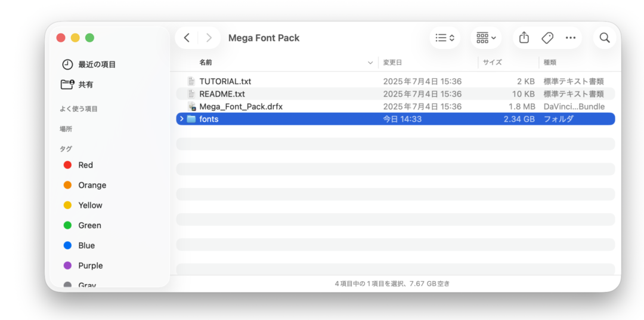Viewport: 644px width, 320px height.
Task: Close the Finder window with red button
Action: click(61, 38)
